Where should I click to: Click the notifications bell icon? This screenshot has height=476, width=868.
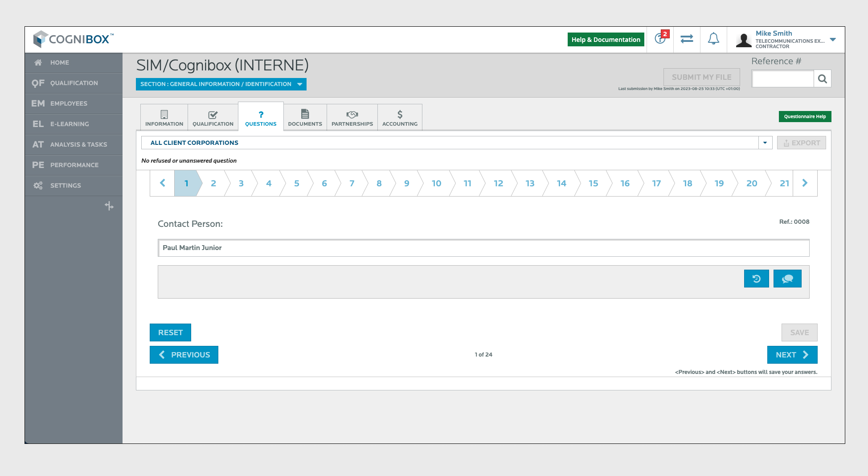coord(713,39)
